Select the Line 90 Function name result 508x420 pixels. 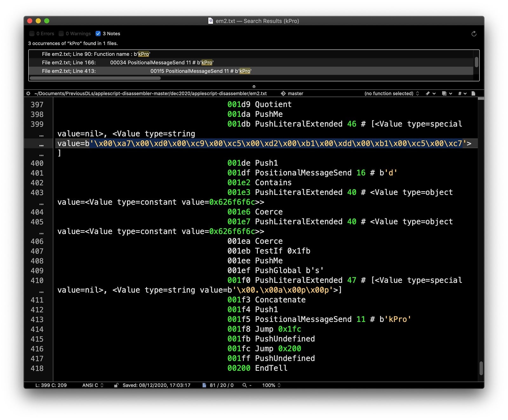point(96,54)
